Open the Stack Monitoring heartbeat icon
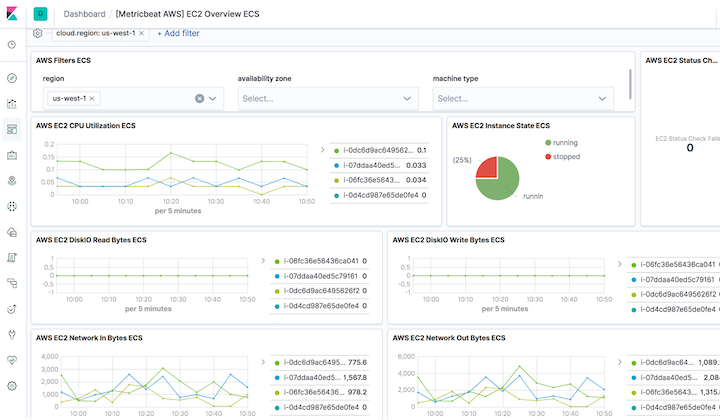This screenshot has height=420, width=720. click(12, 360)
